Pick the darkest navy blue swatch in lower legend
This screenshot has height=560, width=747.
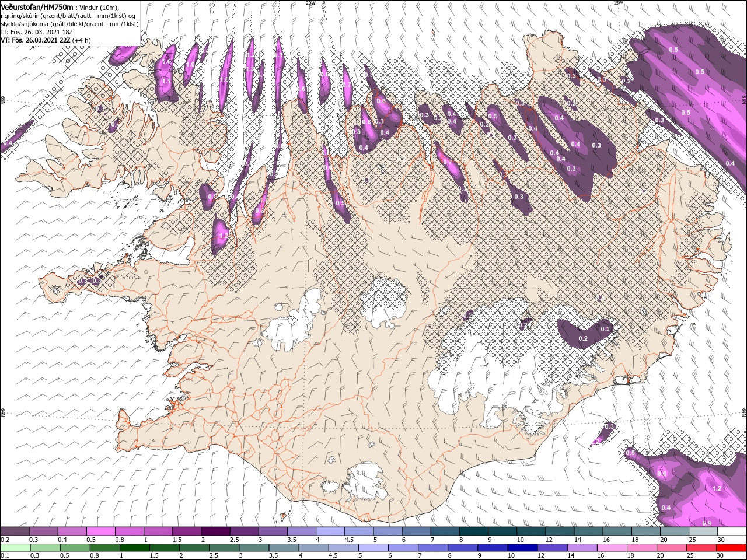(x=522, y=548)
